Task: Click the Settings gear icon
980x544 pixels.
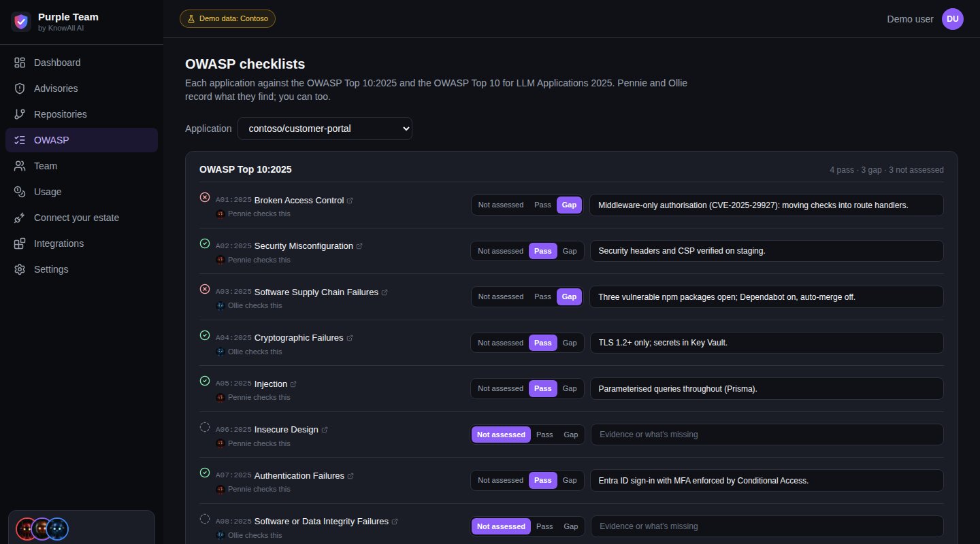Action: (x=20, y=269)
